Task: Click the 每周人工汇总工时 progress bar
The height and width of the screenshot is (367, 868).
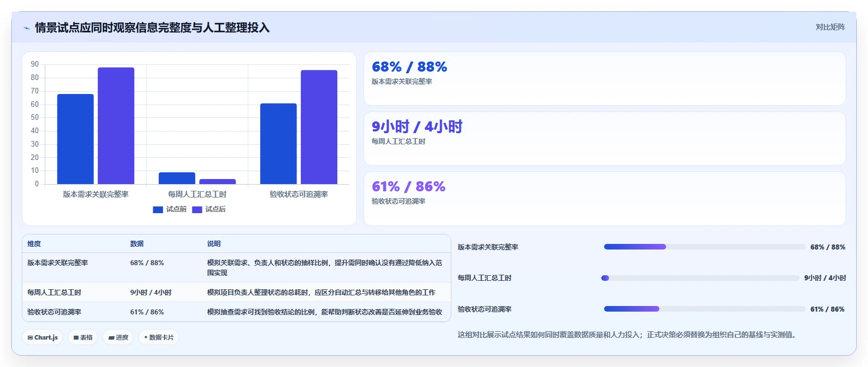Action: [700, 278]
